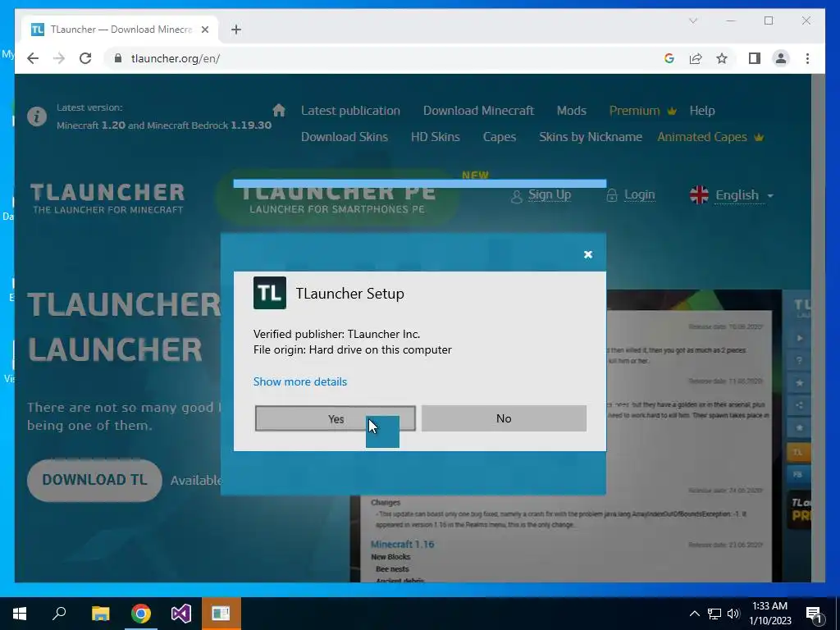Open Mods menu item

[572, 111]
